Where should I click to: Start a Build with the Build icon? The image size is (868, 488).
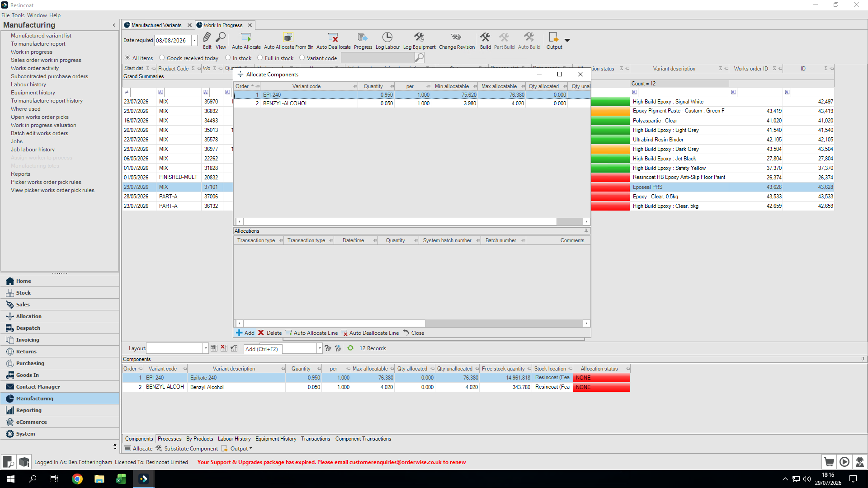coord(485,37)
